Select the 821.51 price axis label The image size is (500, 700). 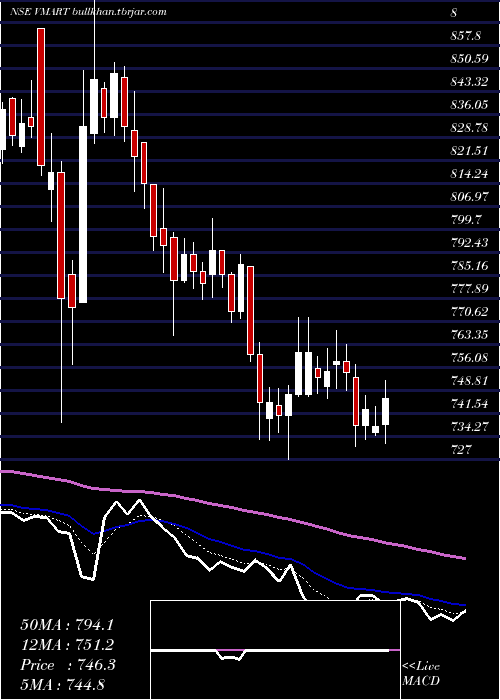click(x=469, y=151)
